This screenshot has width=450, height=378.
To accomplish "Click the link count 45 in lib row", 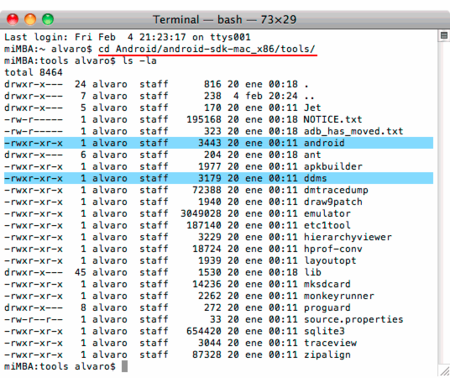I will (80, 272).
